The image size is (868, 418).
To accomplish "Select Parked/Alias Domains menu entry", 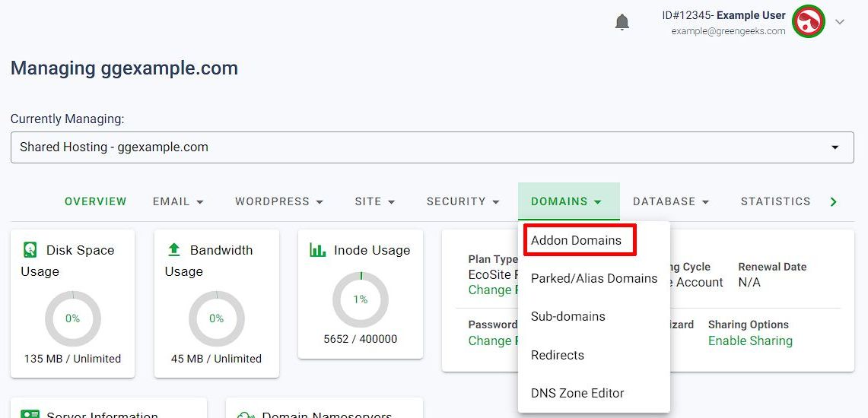I will coord(594,279).
